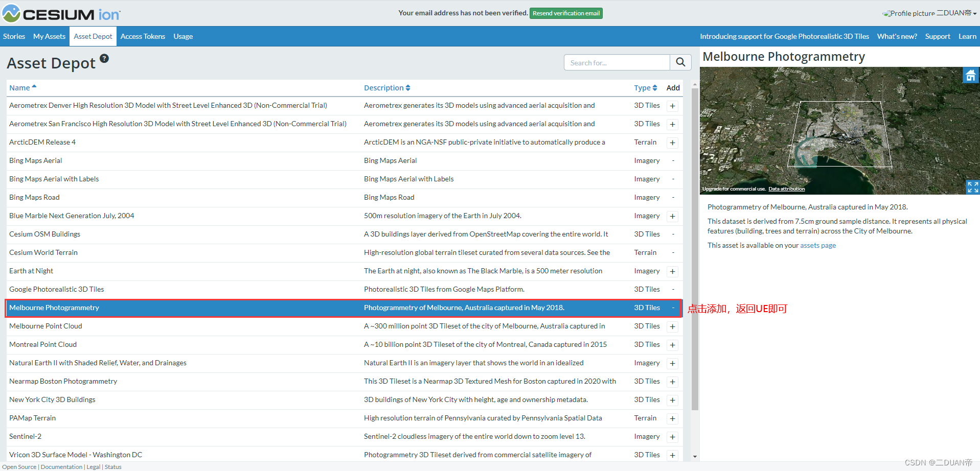Follow the assets page link
Screen dimensions: 980x471
click(x=818, y=245)
